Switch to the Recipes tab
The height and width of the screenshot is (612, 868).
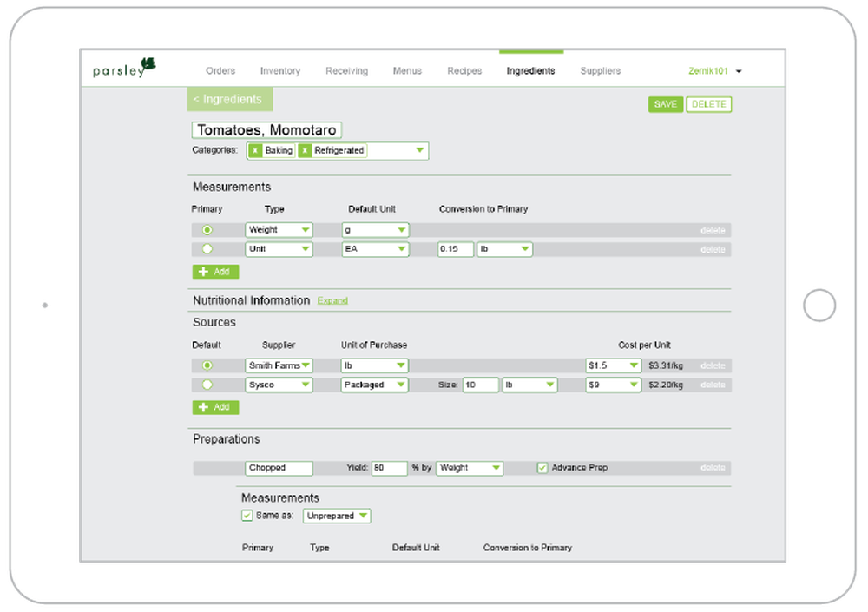(464, 70)
